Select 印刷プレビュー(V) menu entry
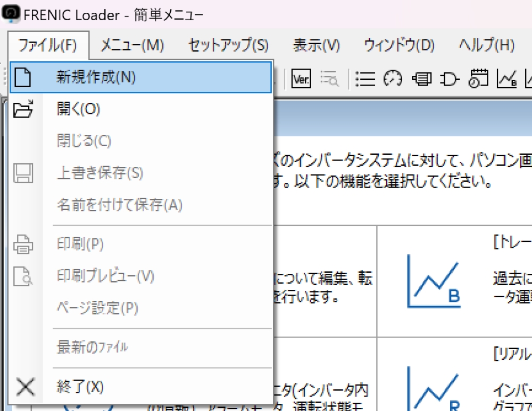 click(141, 276)
